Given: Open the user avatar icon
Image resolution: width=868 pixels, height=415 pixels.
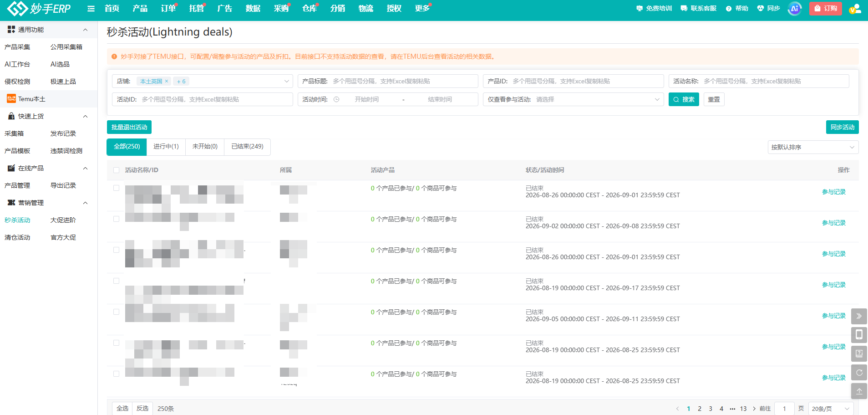Looking at the screenshot, I should click(855, 9).
